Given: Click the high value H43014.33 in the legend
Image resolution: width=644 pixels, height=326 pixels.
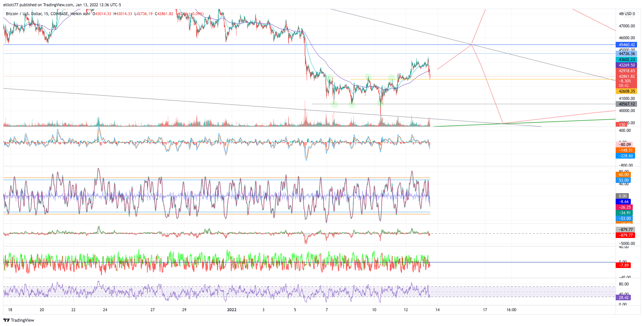Looking at the screenshot, I should click(123, 14).
